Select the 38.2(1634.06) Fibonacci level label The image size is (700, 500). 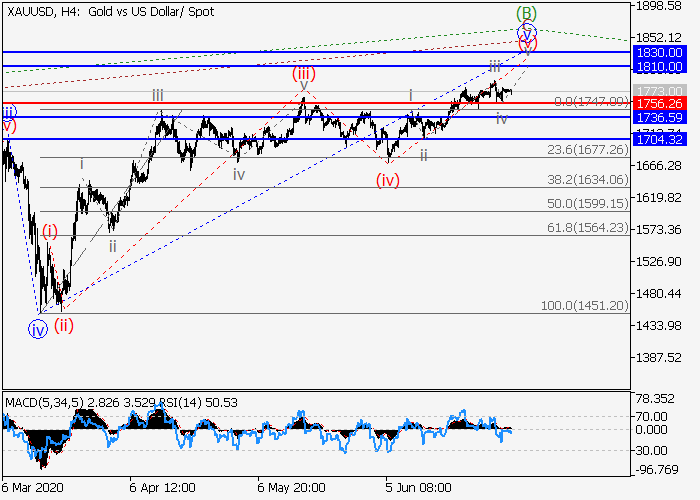[587, 180]
